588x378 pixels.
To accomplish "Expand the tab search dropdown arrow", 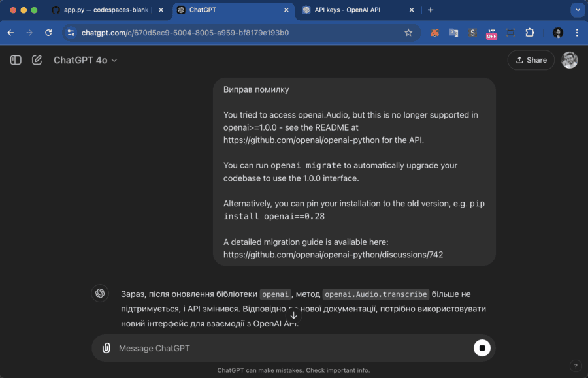I will point(578,10).
